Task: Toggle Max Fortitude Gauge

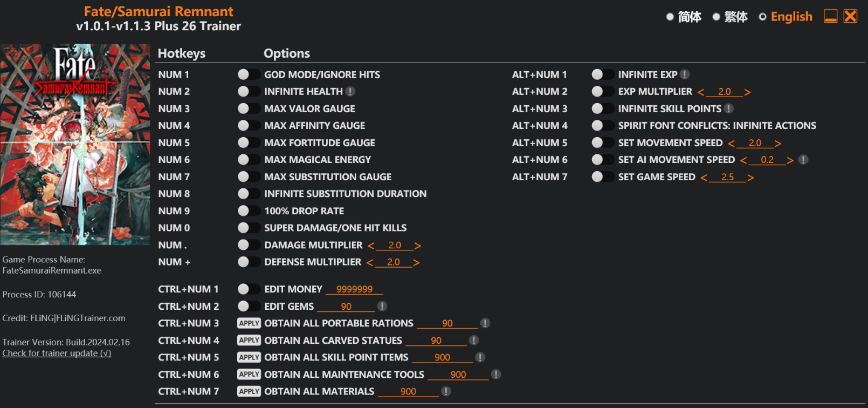Action: pyautogui.click(x=249, y=142)
